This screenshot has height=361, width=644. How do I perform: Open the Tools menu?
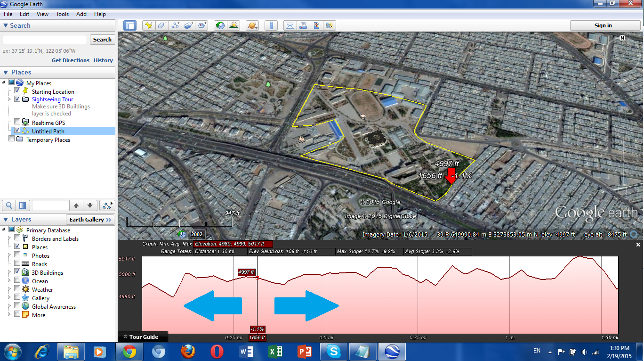(x=63, y=14)
